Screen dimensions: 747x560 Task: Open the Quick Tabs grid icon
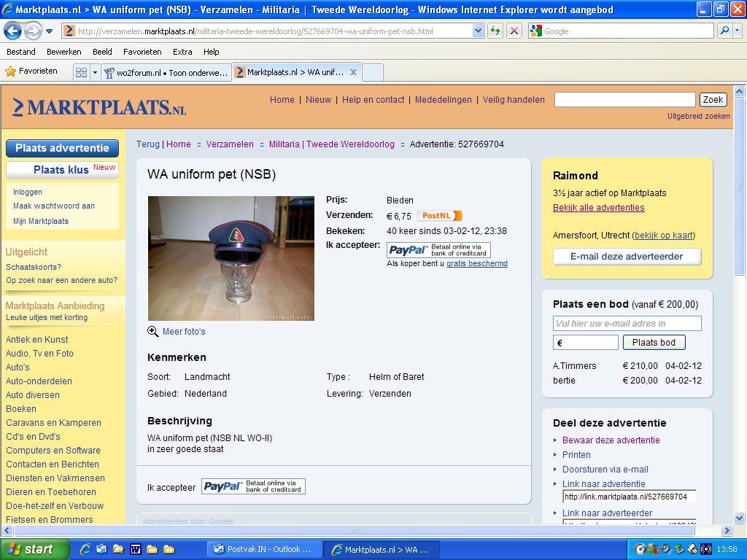coord(81,72)
